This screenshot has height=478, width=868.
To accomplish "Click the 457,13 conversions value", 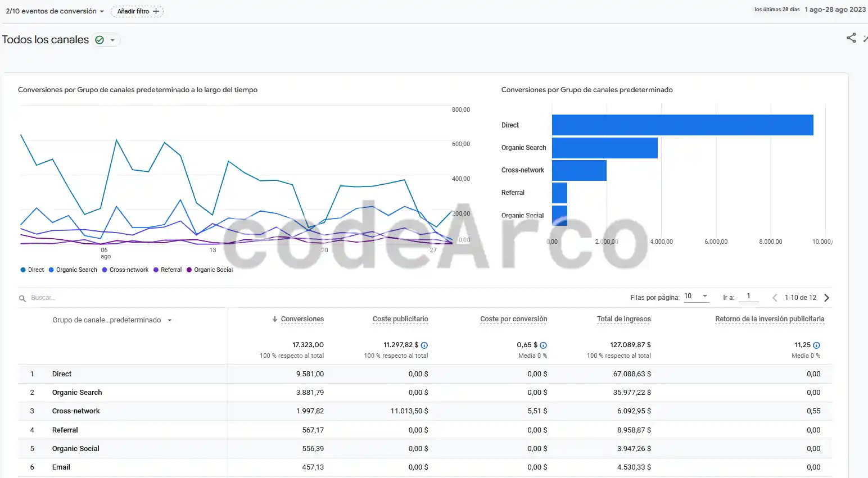I will (x=313, y=467).
